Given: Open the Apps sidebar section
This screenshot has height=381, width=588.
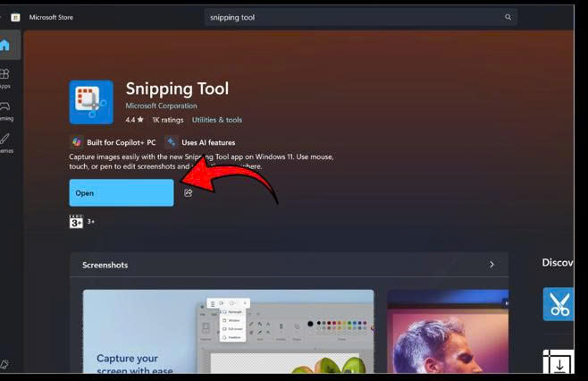Looking at the screenshot, I should point(5,78).
